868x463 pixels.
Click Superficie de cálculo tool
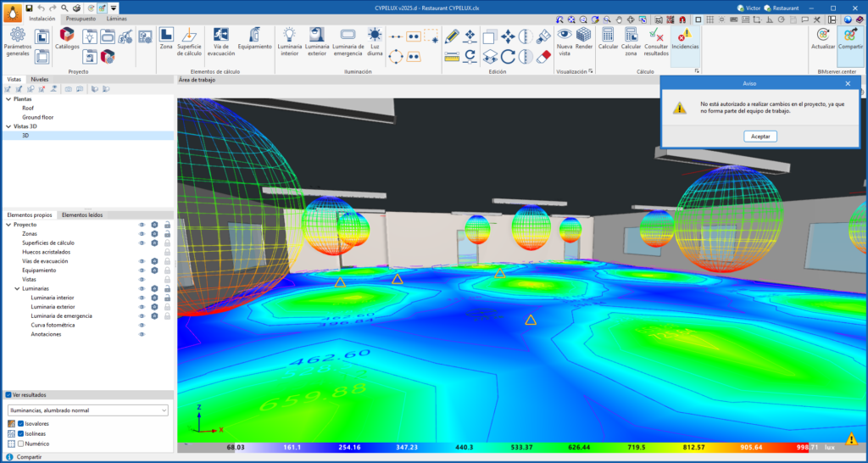click(189, 39)
